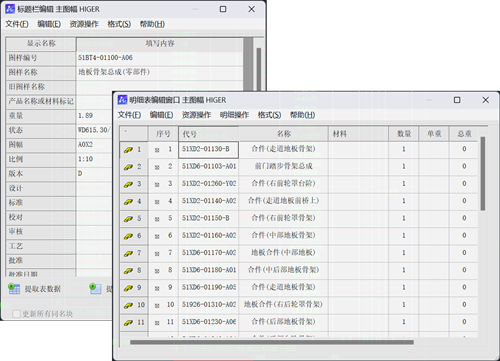Click the drawing number field 51BT4-01100-A06
This screenshot has width=500, height=361.
click(x=160, y=58)
